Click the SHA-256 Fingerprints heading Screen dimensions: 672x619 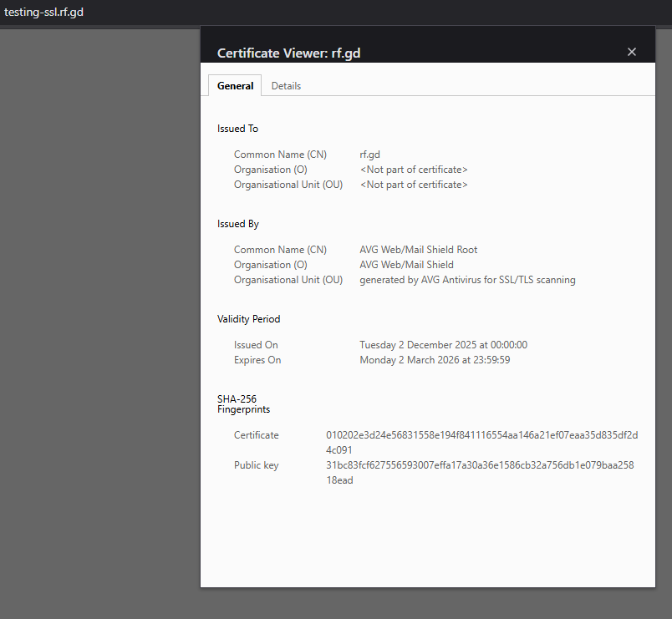coord(243,404)
